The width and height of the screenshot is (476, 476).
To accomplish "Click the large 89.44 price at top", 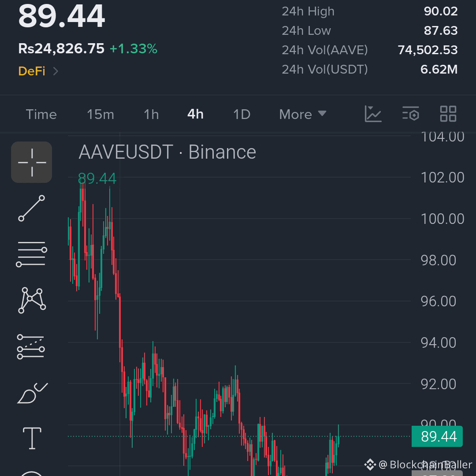I will point(62,16).
